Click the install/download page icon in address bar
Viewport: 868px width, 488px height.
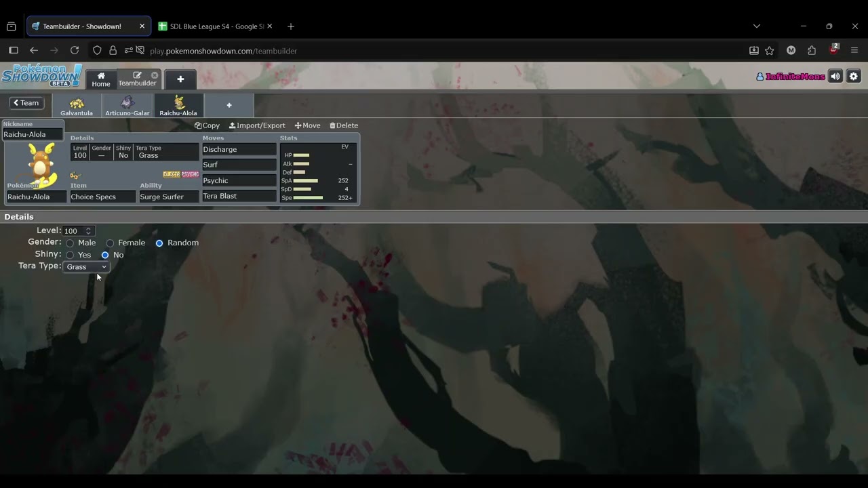753,50
